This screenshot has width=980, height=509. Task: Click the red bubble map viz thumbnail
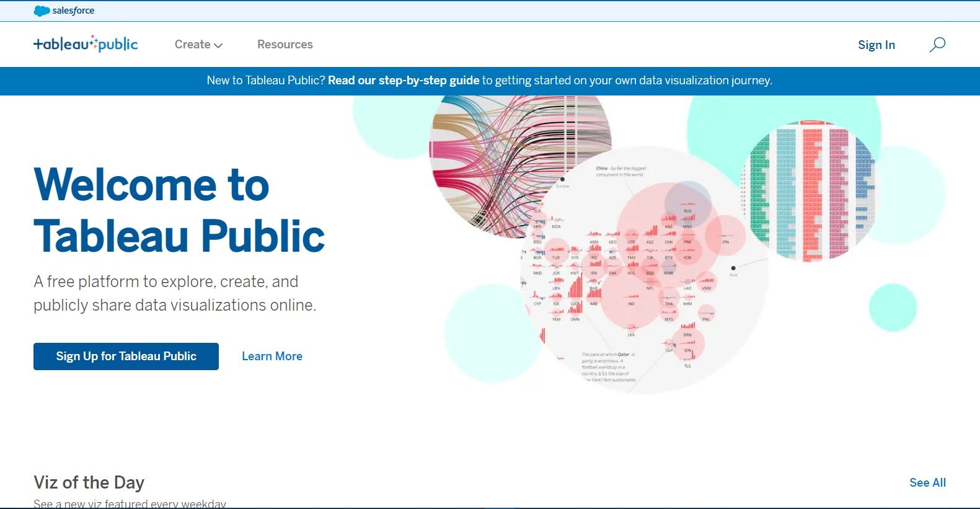click(645, 270)
